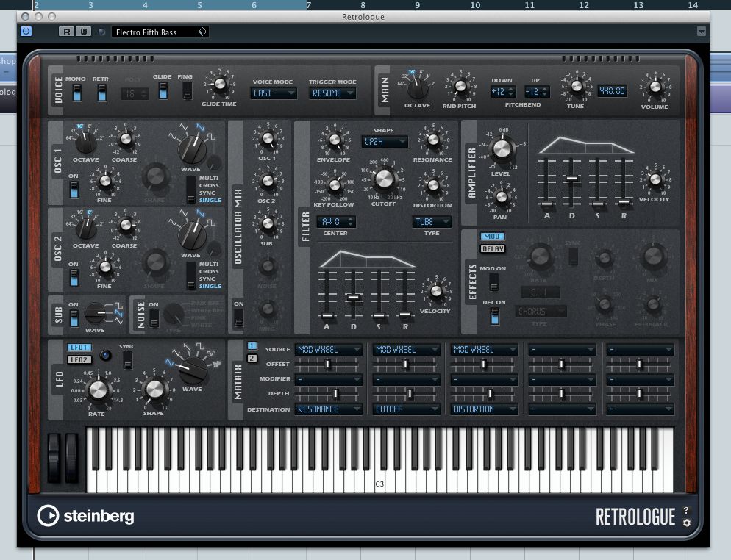
Task: Toggle the Sub oscillator On switch
Action: click(74, 318)
